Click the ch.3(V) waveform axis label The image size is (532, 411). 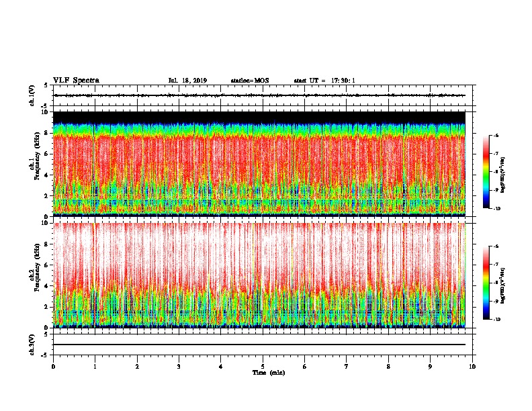point(32,345)
